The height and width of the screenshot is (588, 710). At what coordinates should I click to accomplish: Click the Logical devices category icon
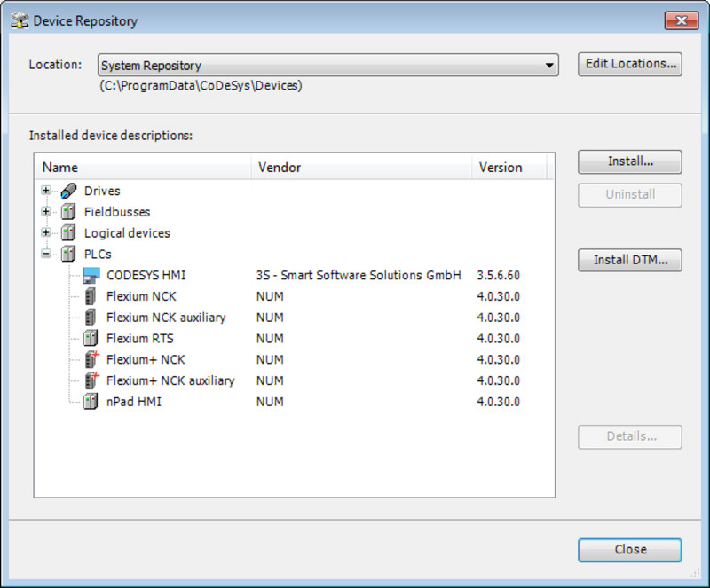(x=68, y=233)
